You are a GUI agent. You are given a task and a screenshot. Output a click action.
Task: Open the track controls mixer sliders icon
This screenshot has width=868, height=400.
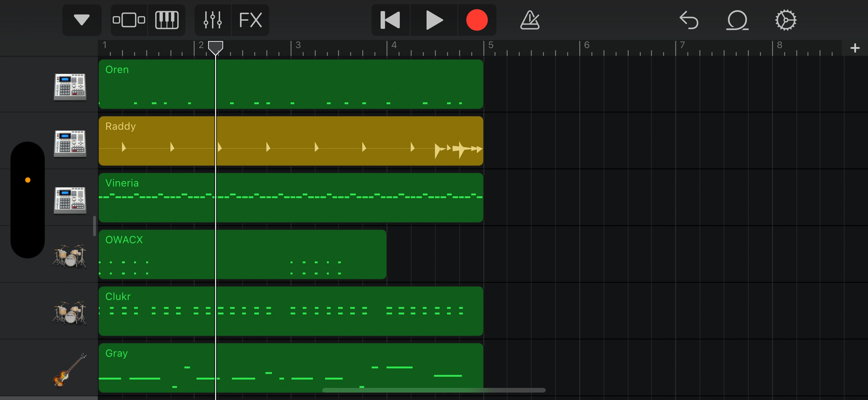tap(212, 20)
